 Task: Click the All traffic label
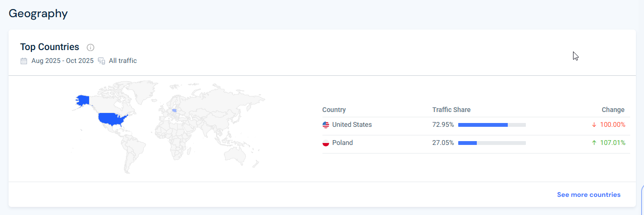coord(123,61)
